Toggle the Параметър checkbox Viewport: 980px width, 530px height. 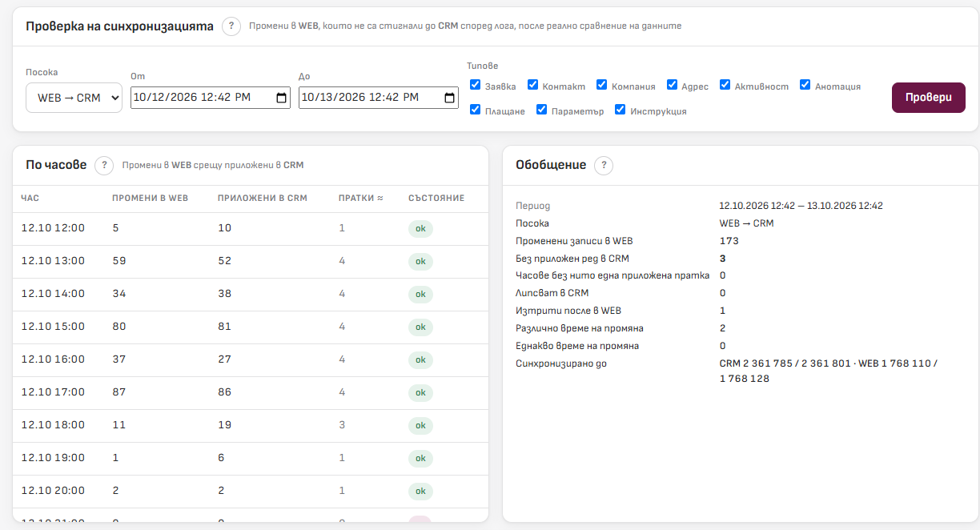tap(542, 110)
